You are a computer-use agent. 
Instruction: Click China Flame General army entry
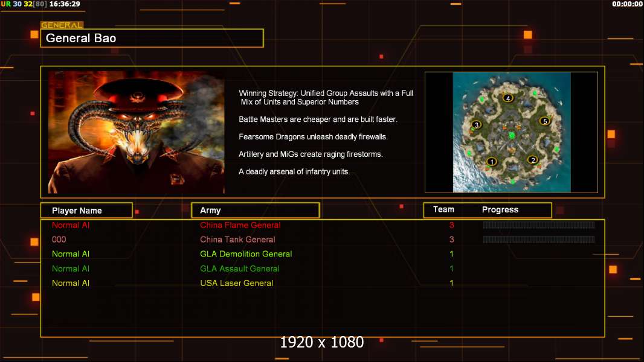240,225
